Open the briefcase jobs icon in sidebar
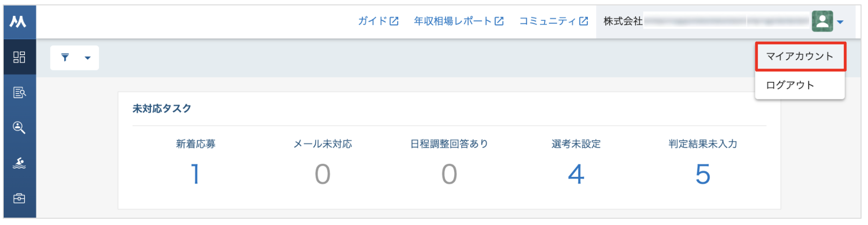 click(x=19, y=199)
